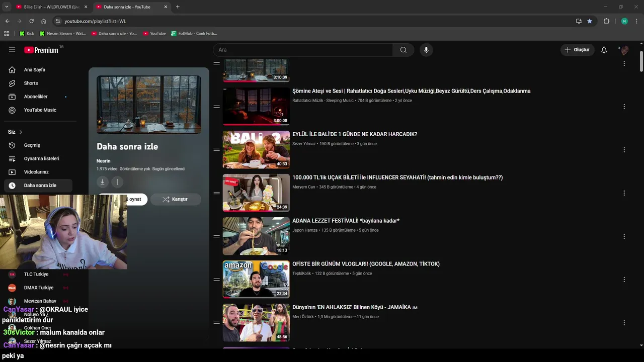
Task: Open the Nesrin Stream bookmark
Action: pyautogui.click(x=62, y=34)
